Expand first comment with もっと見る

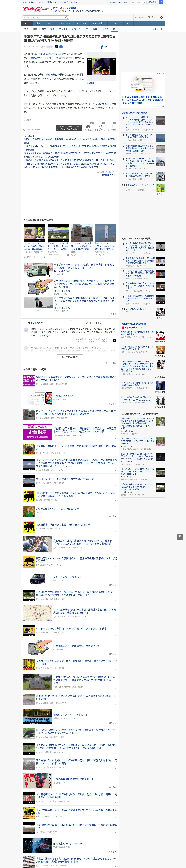tap(45, 336)
